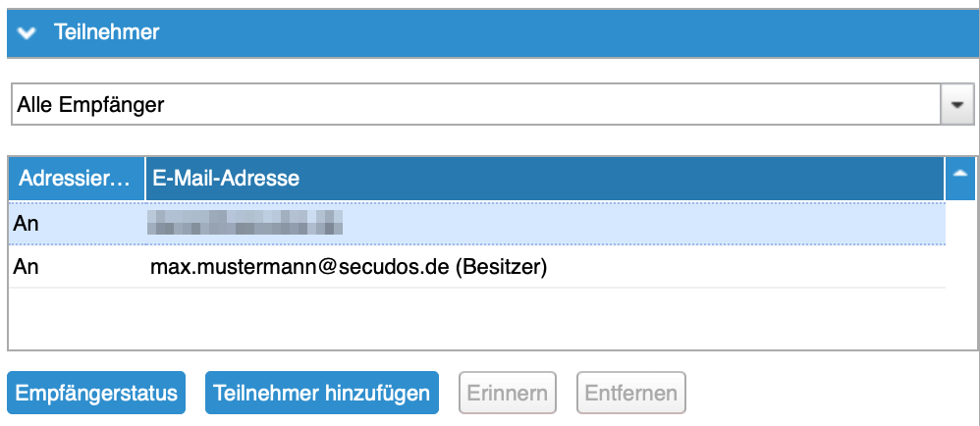Collapse the Teilnehmer section chevron
Viewport: 980px width, 426px height.
27,33
